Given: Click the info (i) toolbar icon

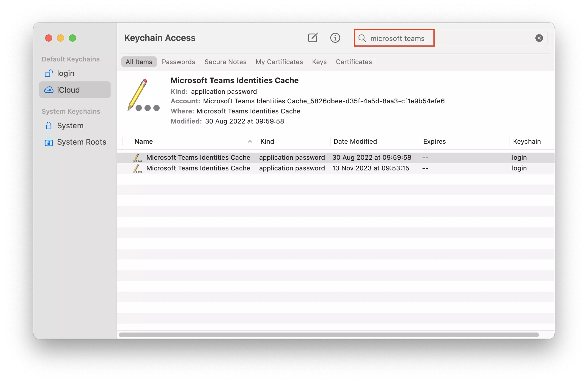Looking at the screenshot, I should pyautogui.click(x=335, y=38).
